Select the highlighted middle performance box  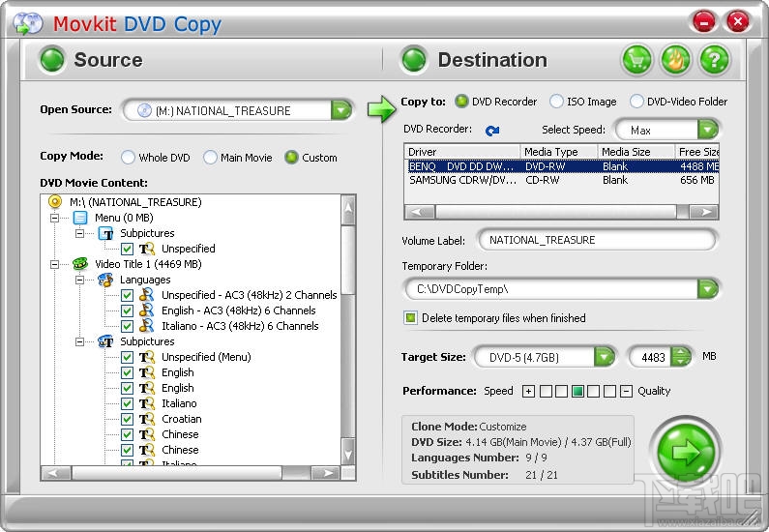[x=578, y=392]
